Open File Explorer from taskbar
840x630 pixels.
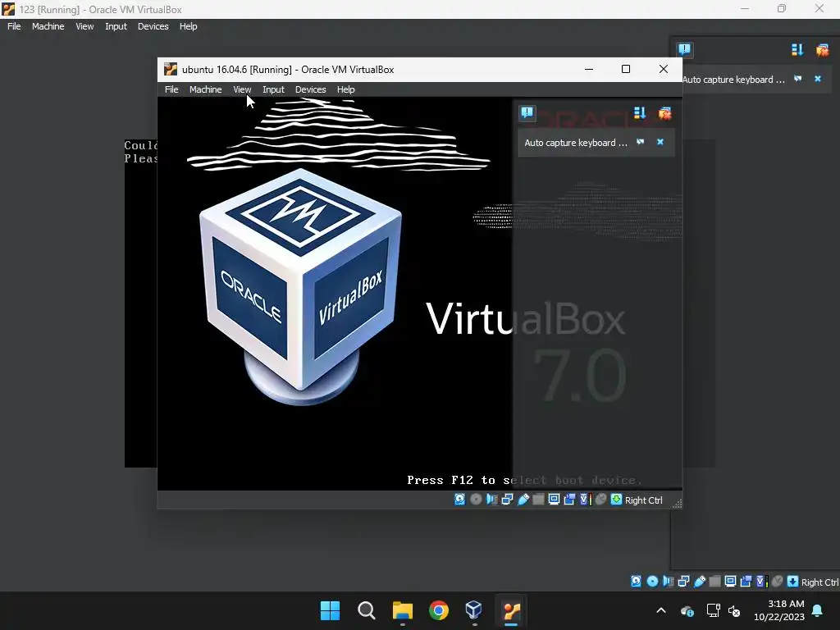point(402,610)
